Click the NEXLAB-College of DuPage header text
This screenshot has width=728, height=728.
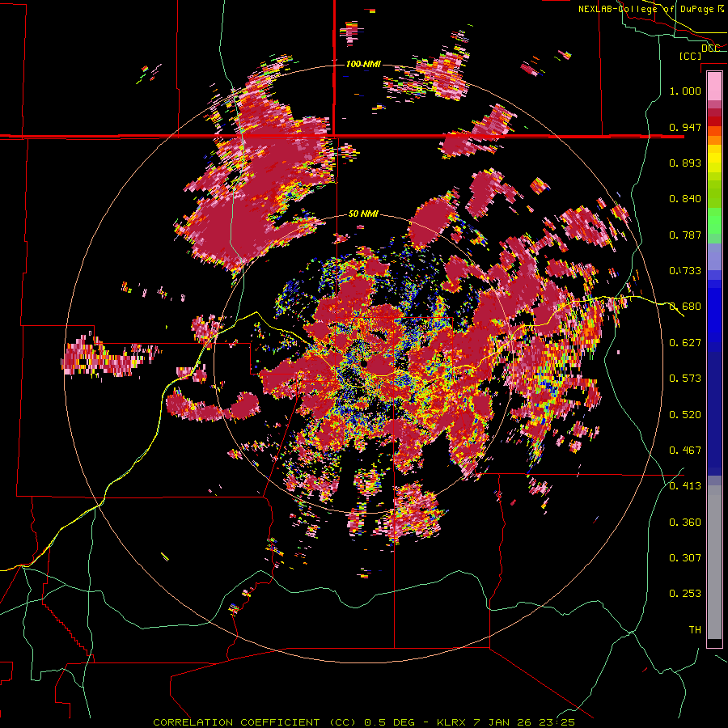click(x=650, y=9)
